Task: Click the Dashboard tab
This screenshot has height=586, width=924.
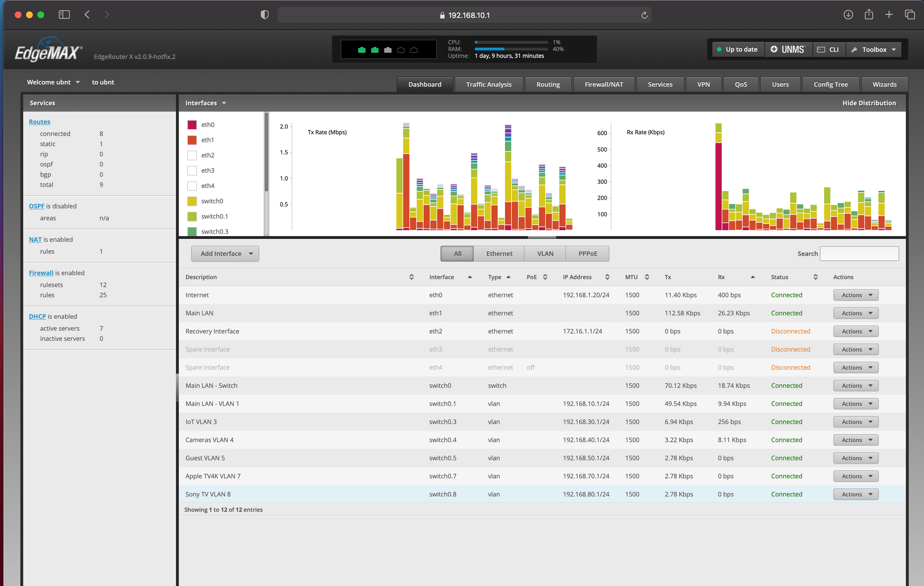Action: pyautogui.click(x=425, y=84)
